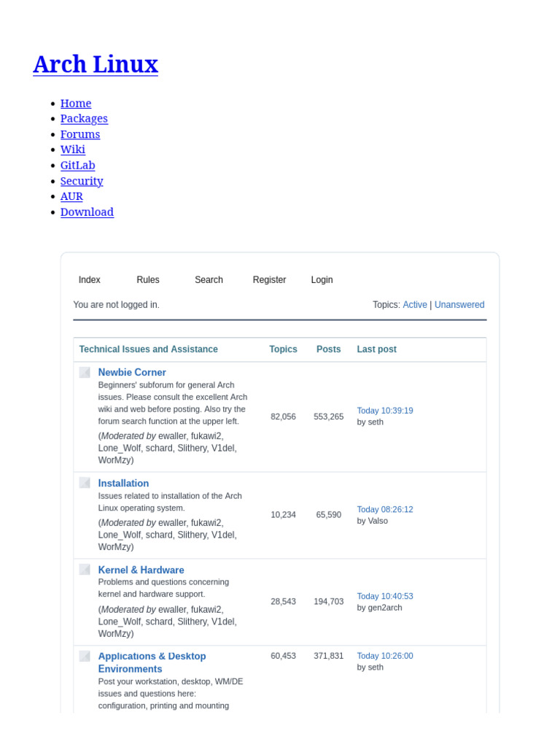This screenshot has width=560, height=747.
Task: Click the Topics column header
Action: click(x=284, y=349)
